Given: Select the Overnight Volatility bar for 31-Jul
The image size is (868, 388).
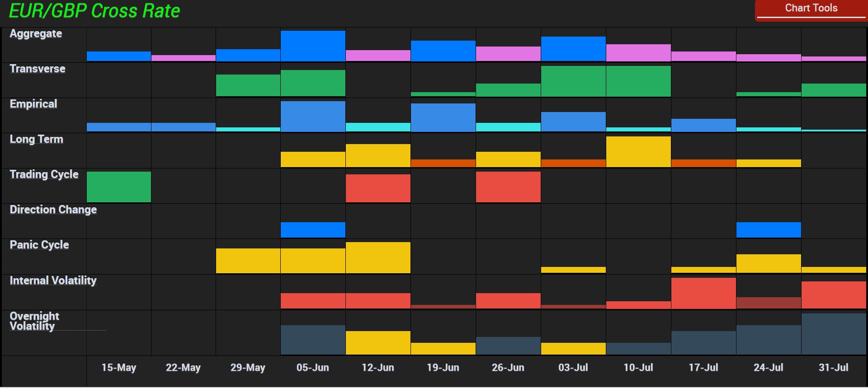Looking at the screenshot, I should 833,334.
